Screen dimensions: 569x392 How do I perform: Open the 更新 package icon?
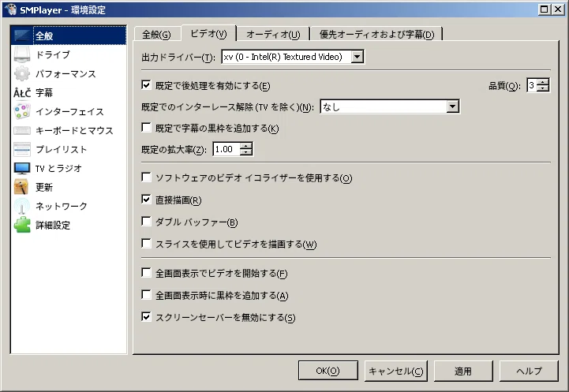pos(21,187)
